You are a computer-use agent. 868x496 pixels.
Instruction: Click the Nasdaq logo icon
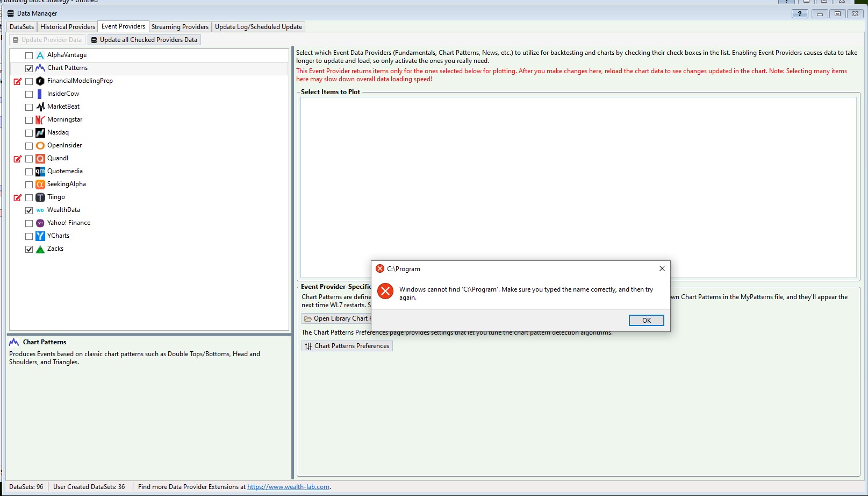40,133
